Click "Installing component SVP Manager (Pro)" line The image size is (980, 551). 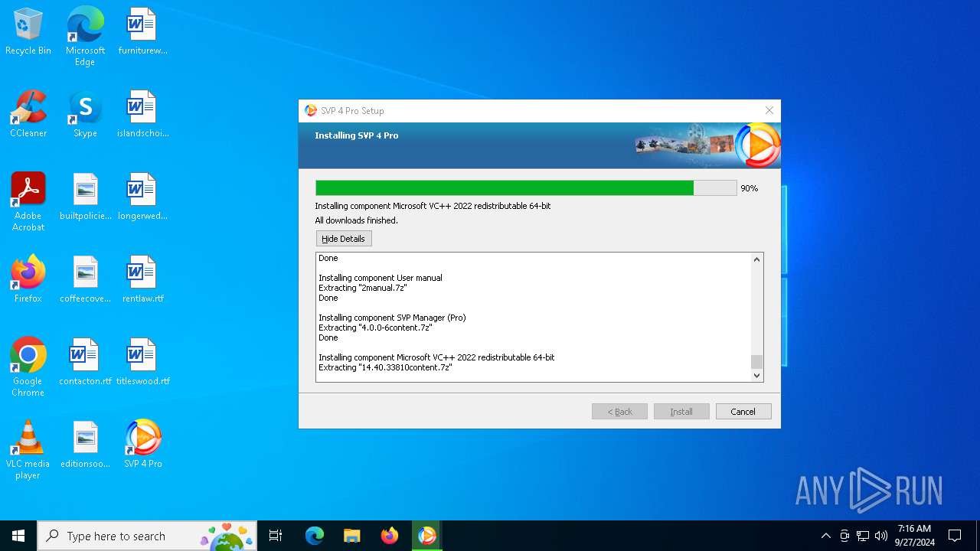[x=392, y=318]
